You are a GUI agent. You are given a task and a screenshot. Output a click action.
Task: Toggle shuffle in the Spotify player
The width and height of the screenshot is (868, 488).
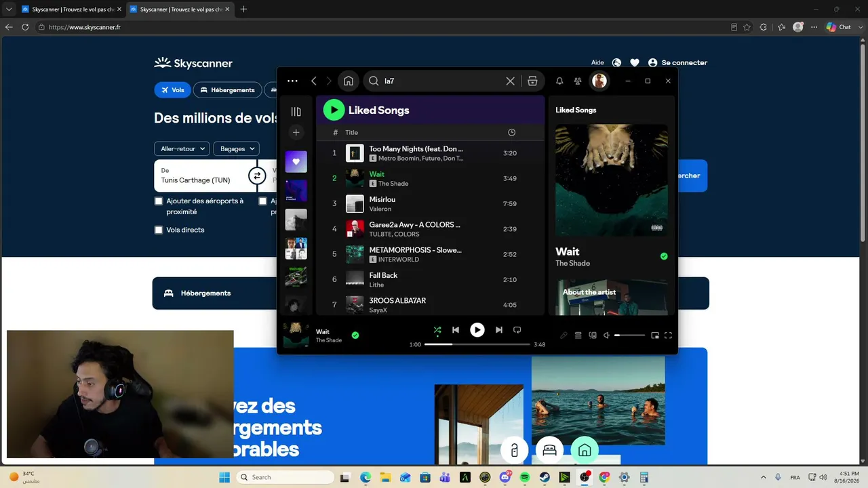click(437, 330)
